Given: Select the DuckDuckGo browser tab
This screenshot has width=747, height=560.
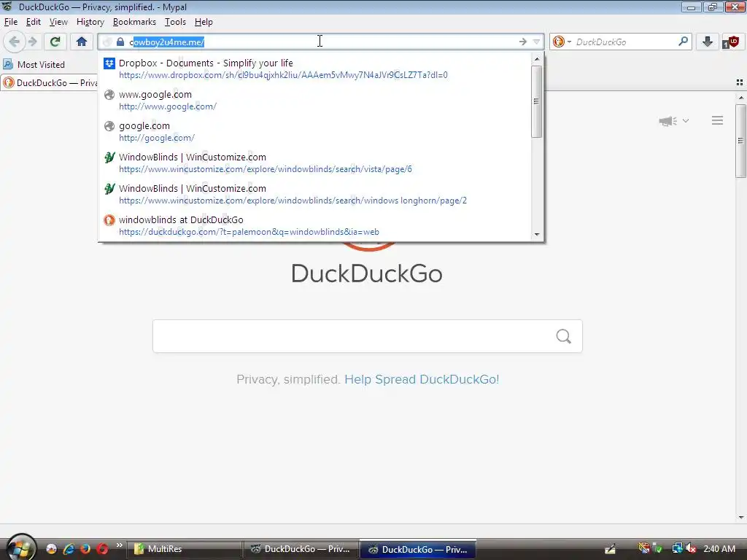Looking at the screenshot, I should click(50, 83).
